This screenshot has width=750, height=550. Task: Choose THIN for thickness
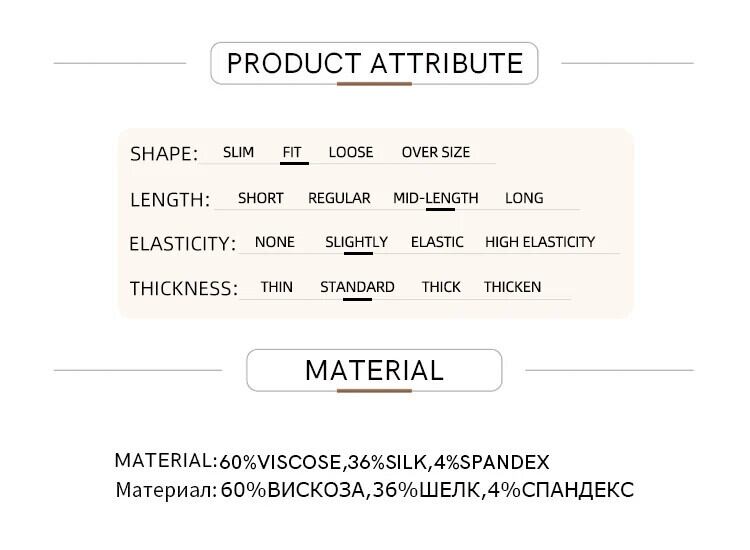[277, 287]
